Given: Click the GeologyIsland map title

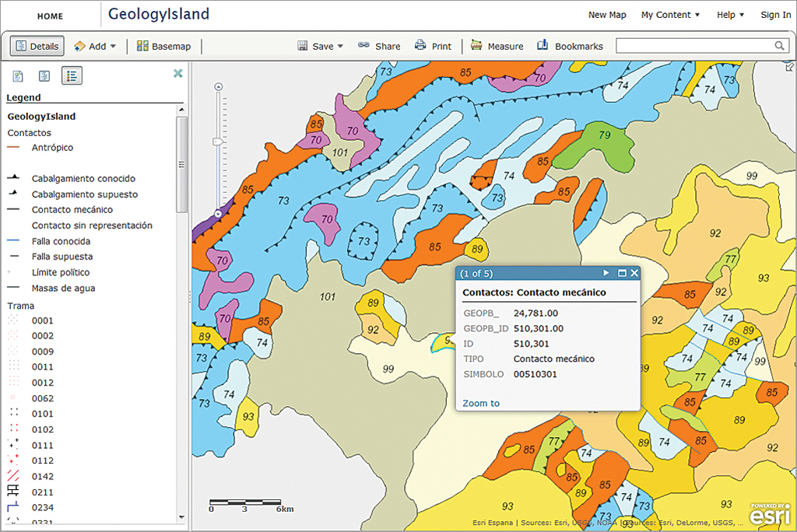Looking at the screenshot, I should [159, 14].
